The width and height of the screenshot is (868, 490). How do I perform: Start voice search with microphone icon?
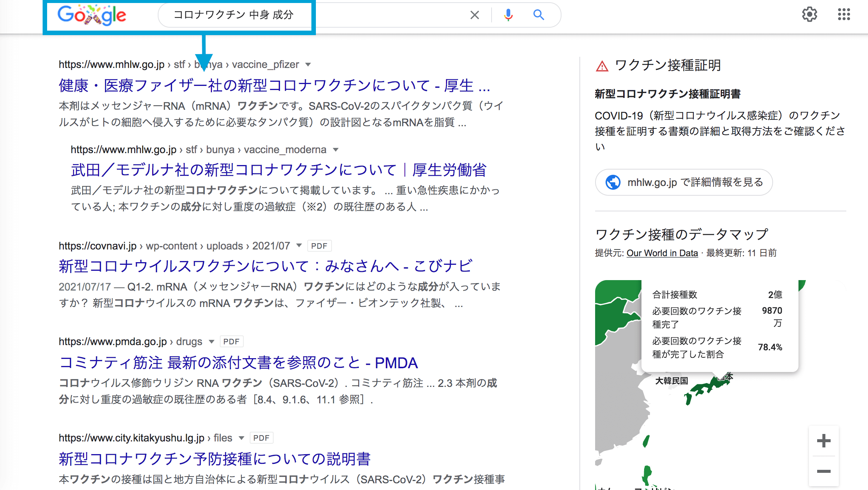pos(508,15)
